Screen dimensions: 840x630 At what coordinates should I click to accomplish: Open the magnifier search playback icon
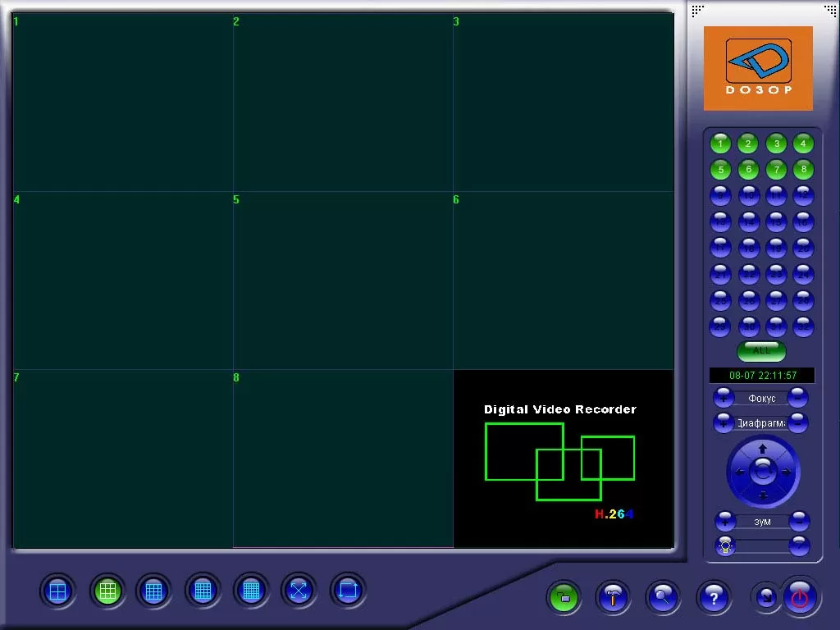[x=663, y=597]
